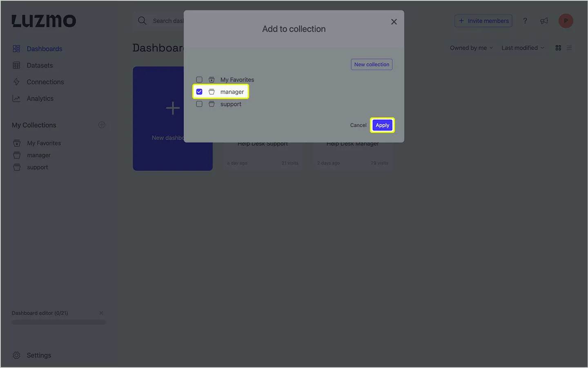Click the '79 visits' text
The height and width of the screenshot is (368, 588).
379,163
